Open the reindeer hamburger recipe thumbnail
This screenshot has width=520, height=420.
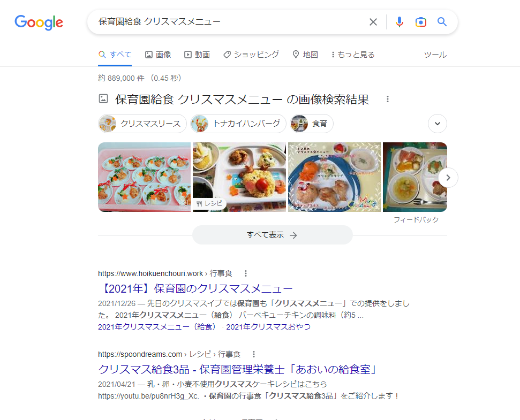pyautogui.click(x=239, y=177)
